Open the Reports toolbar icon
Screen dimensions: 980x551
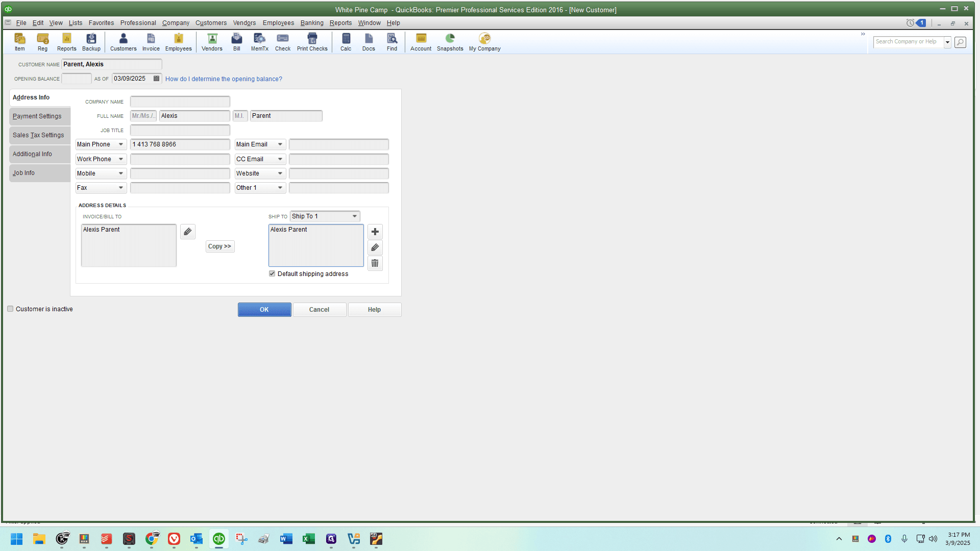click(67, 42)
